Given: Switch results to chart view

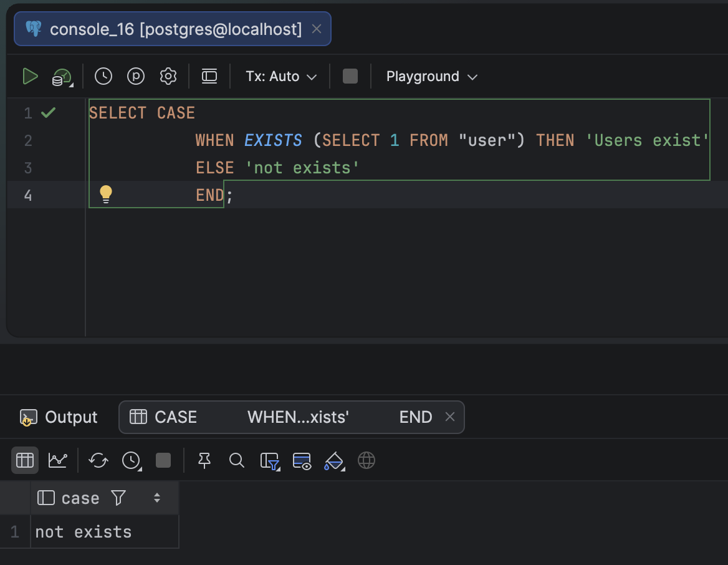Looking at the screenshot, I should [57, 460].
